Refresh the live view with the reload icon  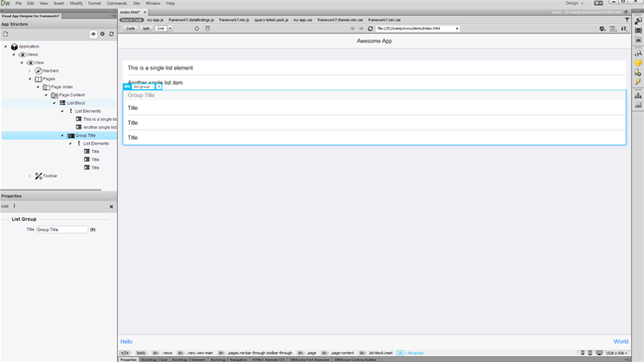(371, 29)
